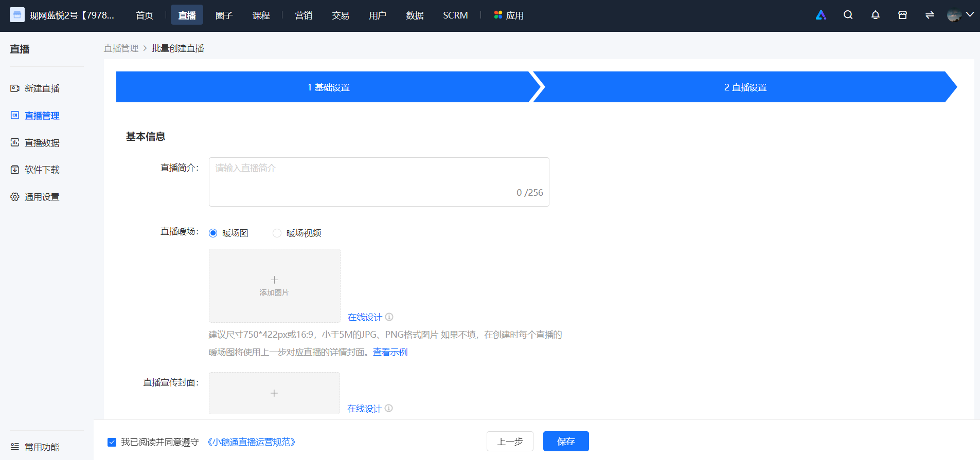Screen dimensions: 980x460
Task: Switch to the 营销 top menu
Action: coord(304,15)
